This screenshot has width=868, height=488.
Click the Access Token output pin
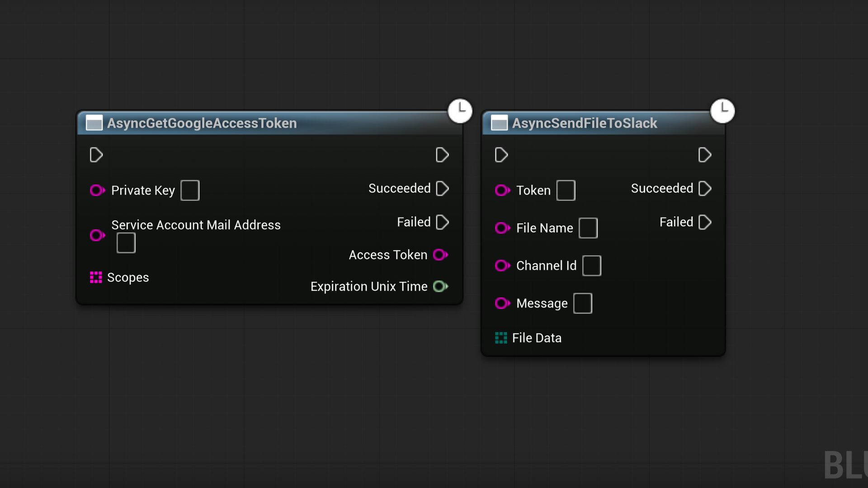[440, 255]
